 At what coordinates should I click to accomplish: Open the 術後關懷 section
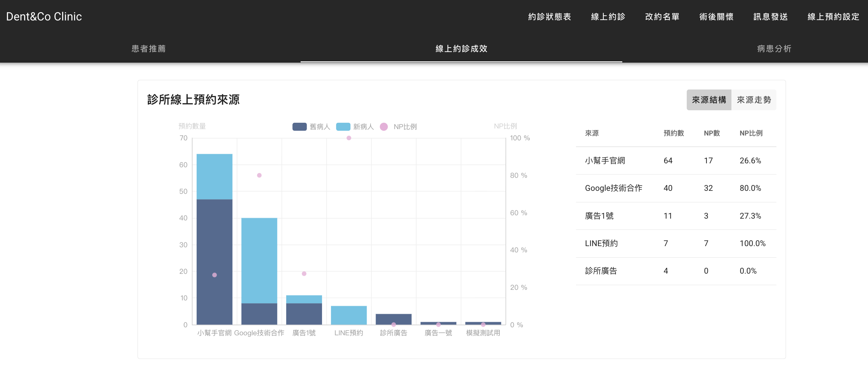point(716,17)
